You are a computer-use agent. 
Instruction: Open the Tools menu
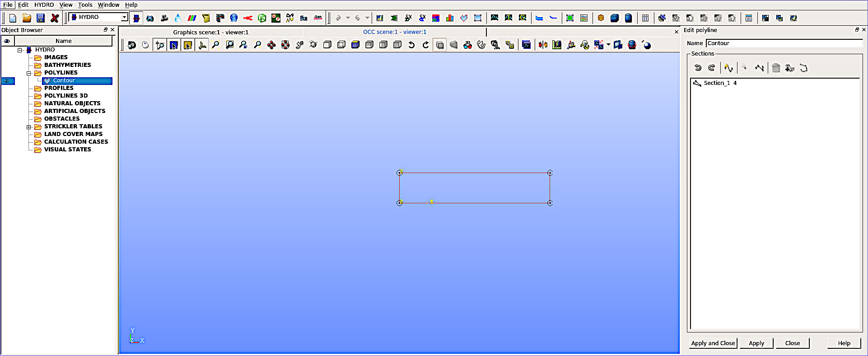pos(85,5)
